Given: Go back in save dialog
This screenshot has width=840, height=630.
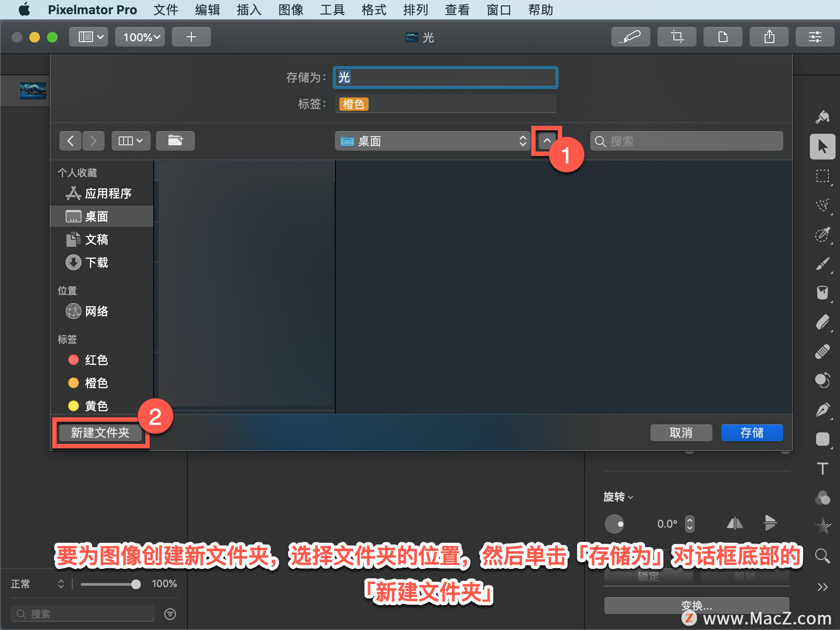Looking at the screenshot, I should [70, 141].
